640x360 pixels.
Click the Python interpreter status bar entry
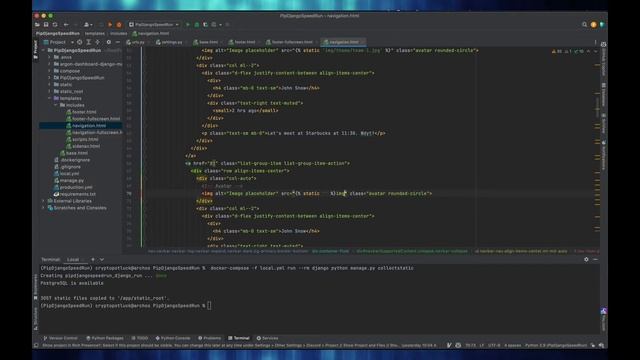tap(556, 345)
